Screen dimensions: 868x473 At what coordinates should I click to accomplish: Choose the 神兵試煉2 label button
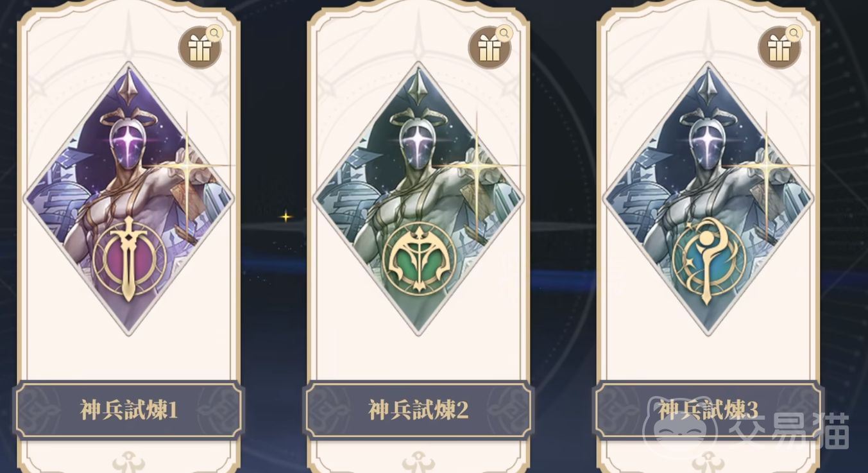point(419,410)
